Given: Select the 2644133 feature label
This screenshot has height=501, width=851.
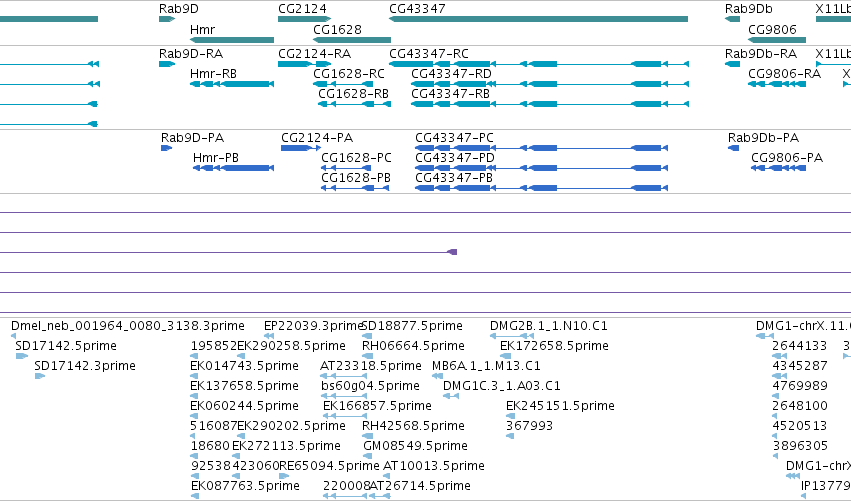Looking at the screenshot, I should [799, 346].
